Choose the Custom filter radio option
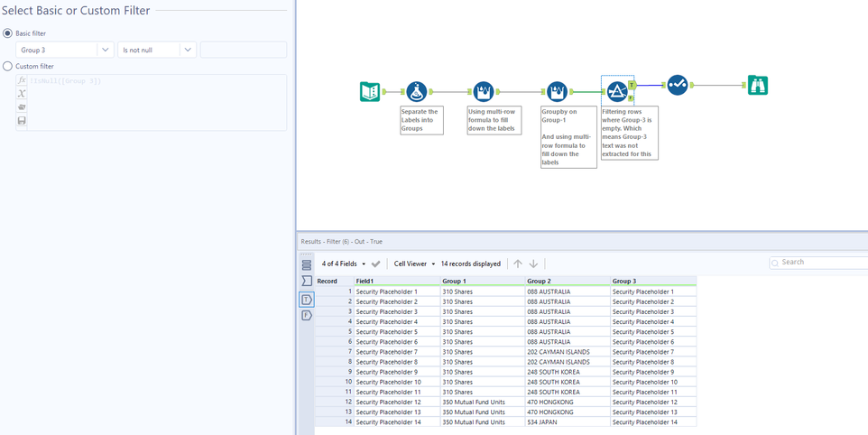Screen dimensions: 868x435 point(8,66)
